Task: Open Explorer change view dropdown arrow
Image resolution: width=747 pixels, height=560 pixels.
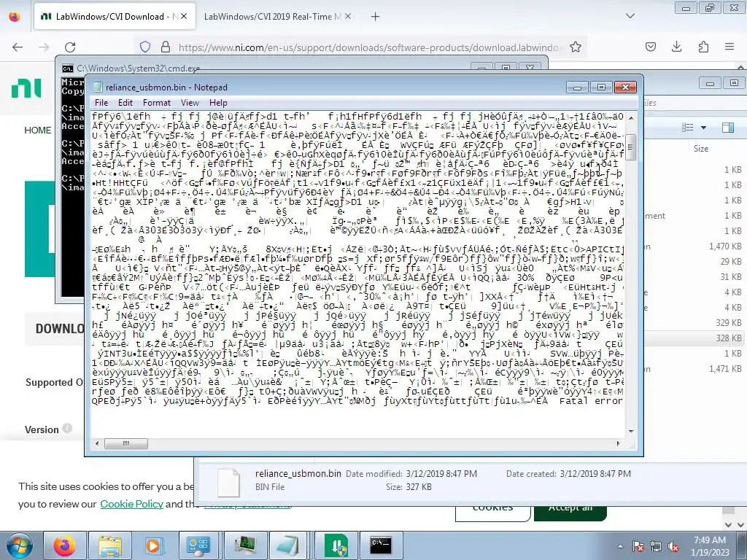Action: 704,128
